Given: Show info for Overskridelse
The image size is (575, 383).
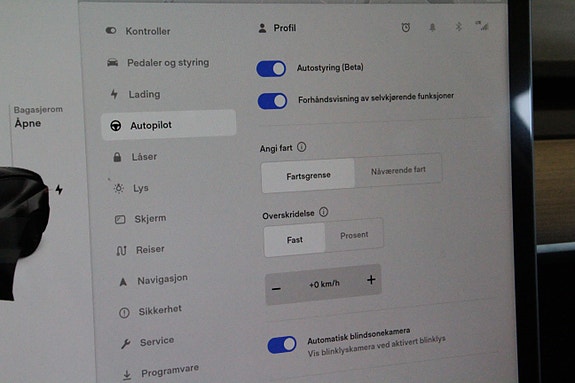Looking at the screenshot, I should tap(323, 212).
